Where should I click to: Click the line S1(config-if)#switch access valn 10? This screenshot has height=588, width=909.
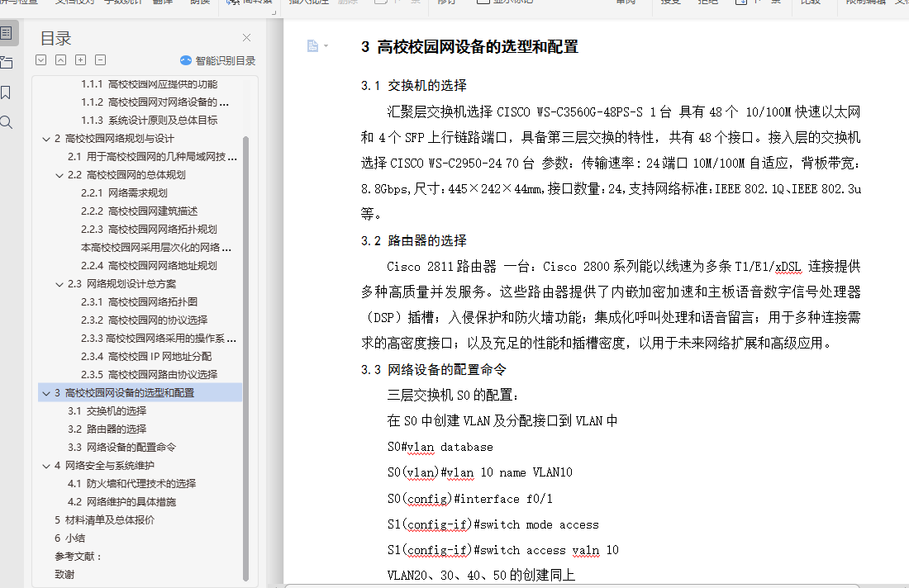click(502, 550)
